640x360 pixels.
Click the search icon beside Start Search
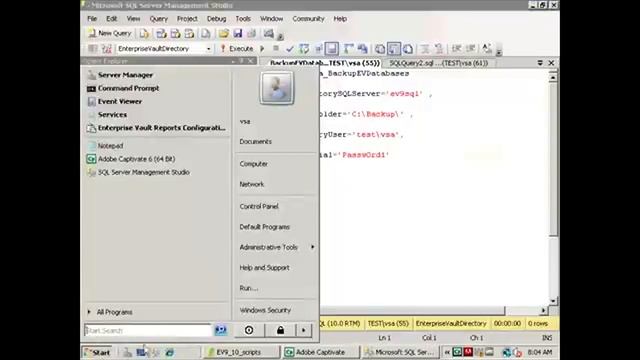(220, 330)
